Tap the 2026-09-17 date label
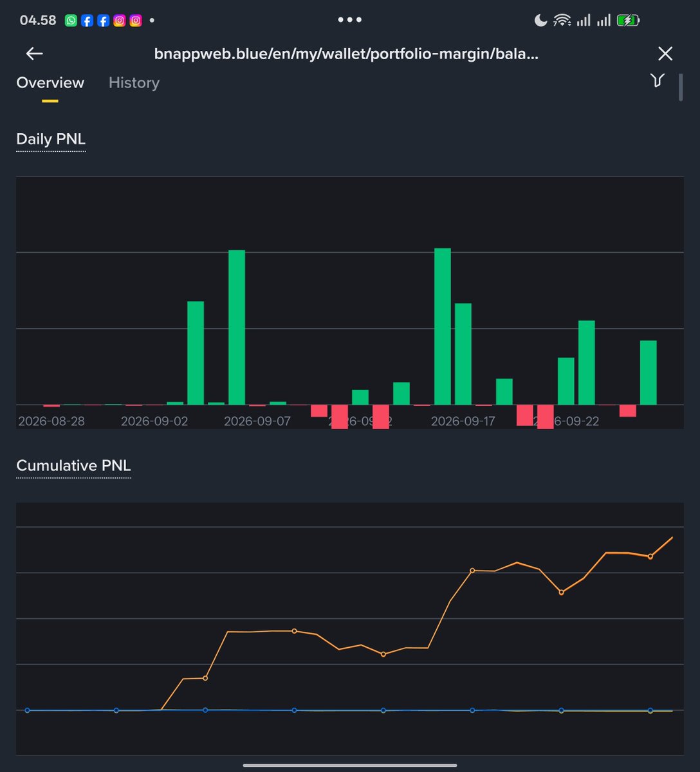 pyautogui.click(x=463, y=421)
